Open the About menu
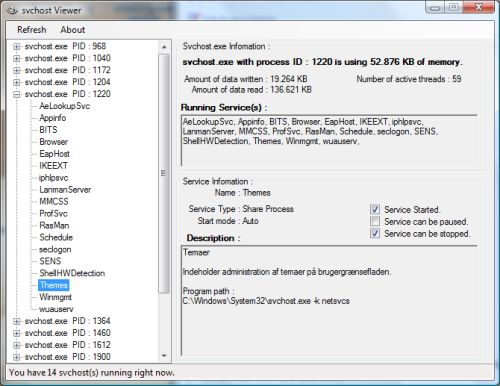This screenshot has height=386, width=500. click(73, 30)
